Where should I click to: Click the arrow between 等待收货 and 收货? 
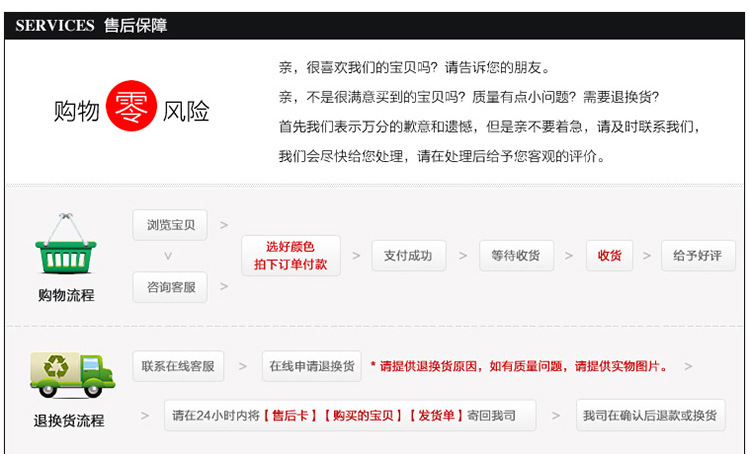click(569, 256)
